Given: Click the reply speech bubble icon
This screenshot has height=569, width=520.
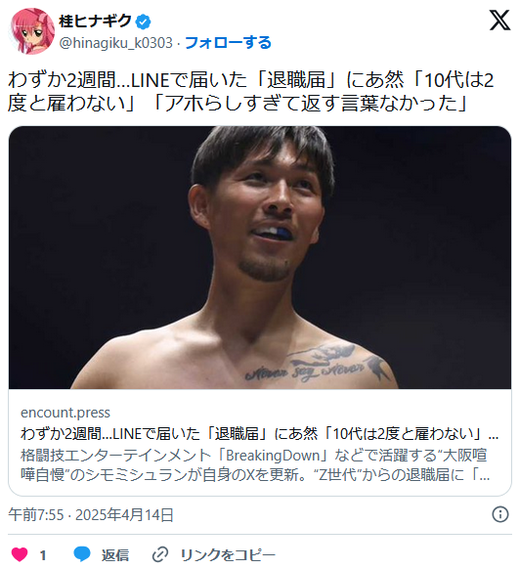Looking at the screenshot, I should pos(82,554).
